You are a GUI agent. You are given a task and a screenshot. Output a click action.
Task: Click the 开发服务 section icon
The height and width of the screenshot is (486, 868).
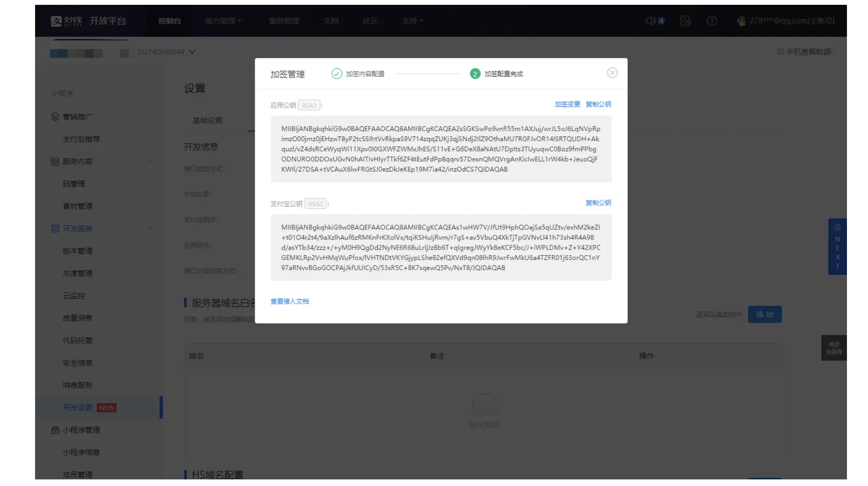pyautogui.click(x=55, y=229)
